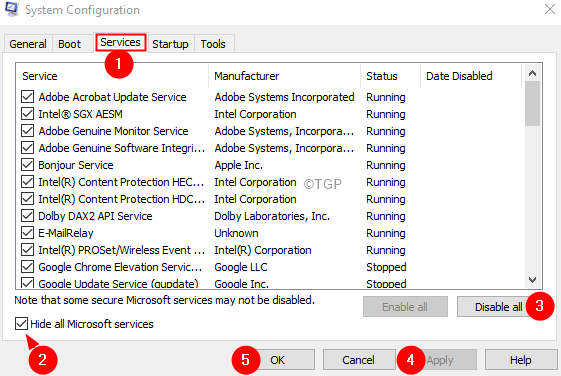Uncheck Adobe Acrobat Update Service

[28, 97]
